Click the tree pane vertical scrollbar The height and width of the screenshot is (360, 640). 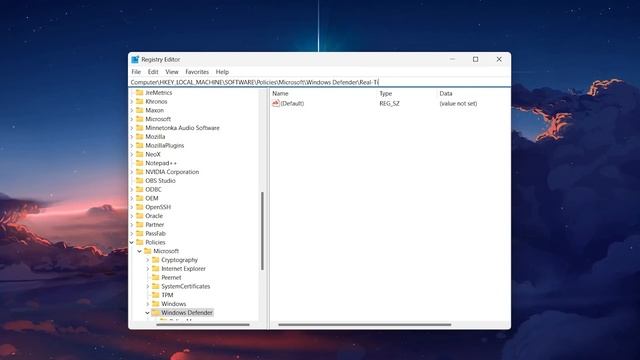click(262, 231)
